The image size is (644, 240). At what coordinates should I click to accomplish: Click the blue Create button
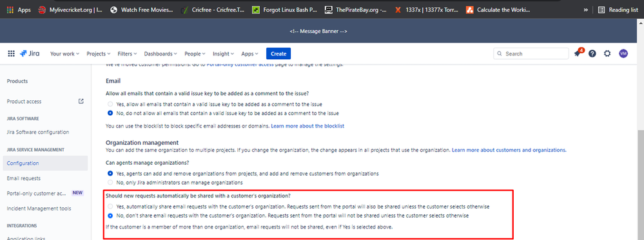pos(278,54)
